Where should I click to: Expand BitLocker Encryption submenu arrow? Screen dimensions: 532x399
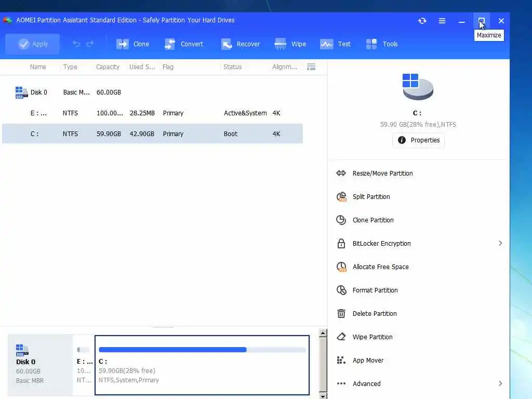coord(500,243)
